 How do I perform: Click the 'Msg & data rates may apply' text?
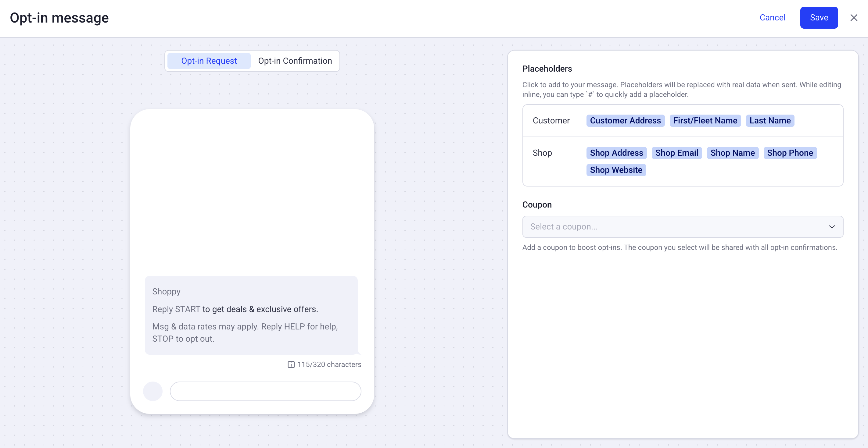click(x=206, y=326)
